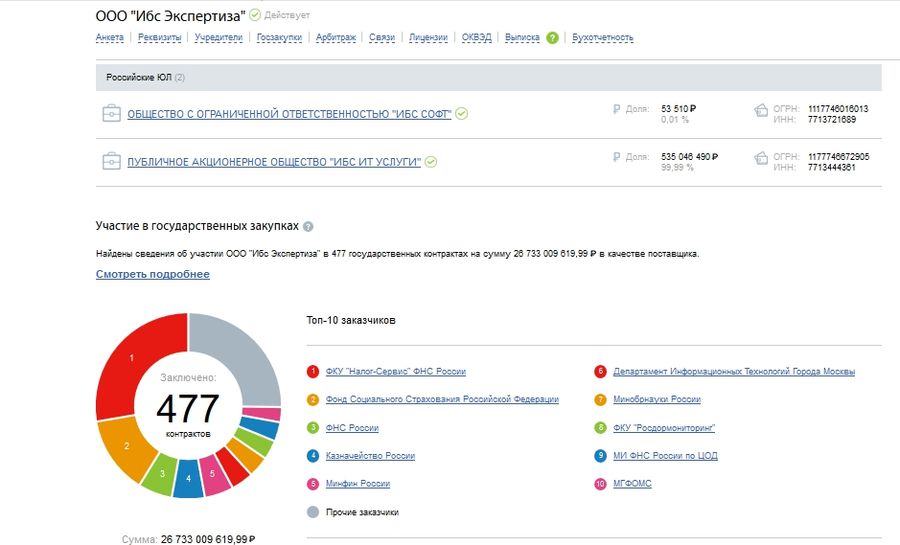This screenshot has height=545, width=900.
Task: Open the Минобрнауки России link
Action: point(657,399)
